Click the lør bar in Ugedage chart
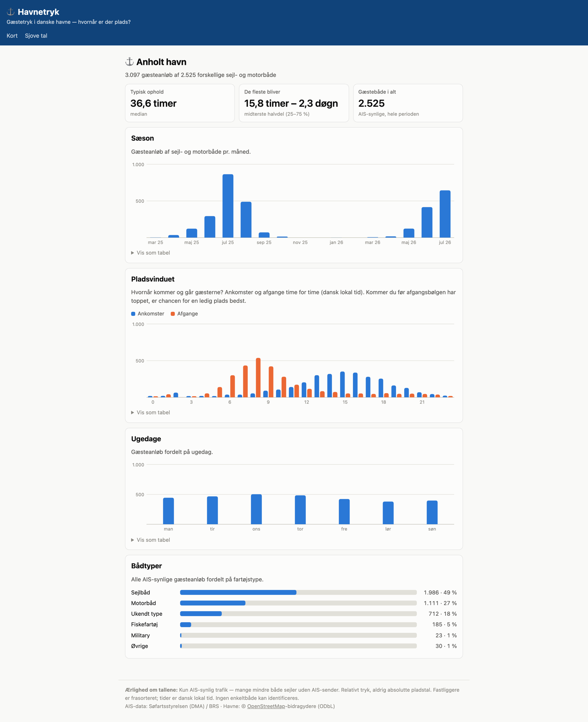The height and width of the screenshot is (722, 588). point(388,513)
